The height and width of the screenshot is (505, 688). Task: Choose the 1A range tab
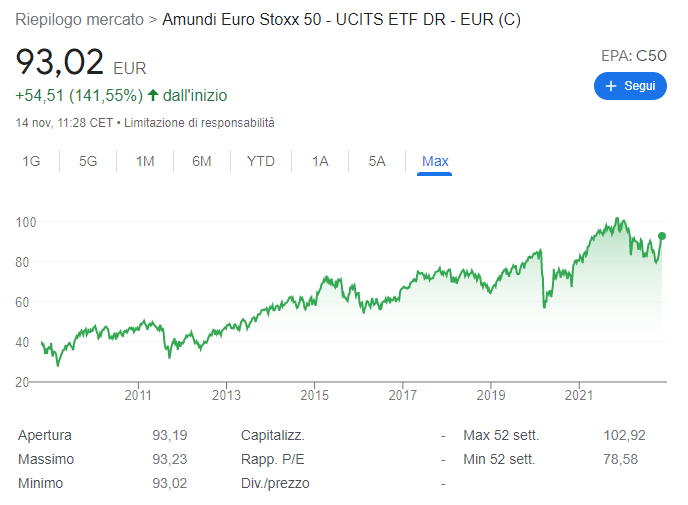click(x=320, y=161)
